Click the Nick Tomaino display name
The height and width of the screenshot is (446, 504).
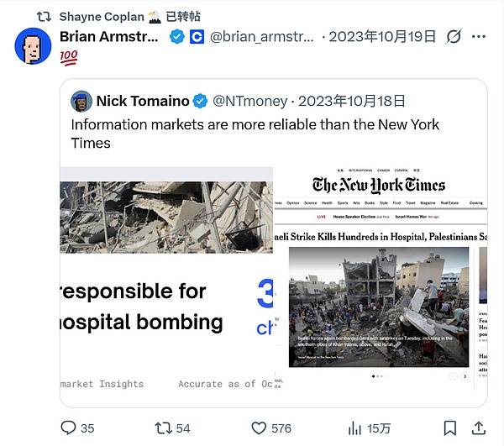(x=142, y=101)
